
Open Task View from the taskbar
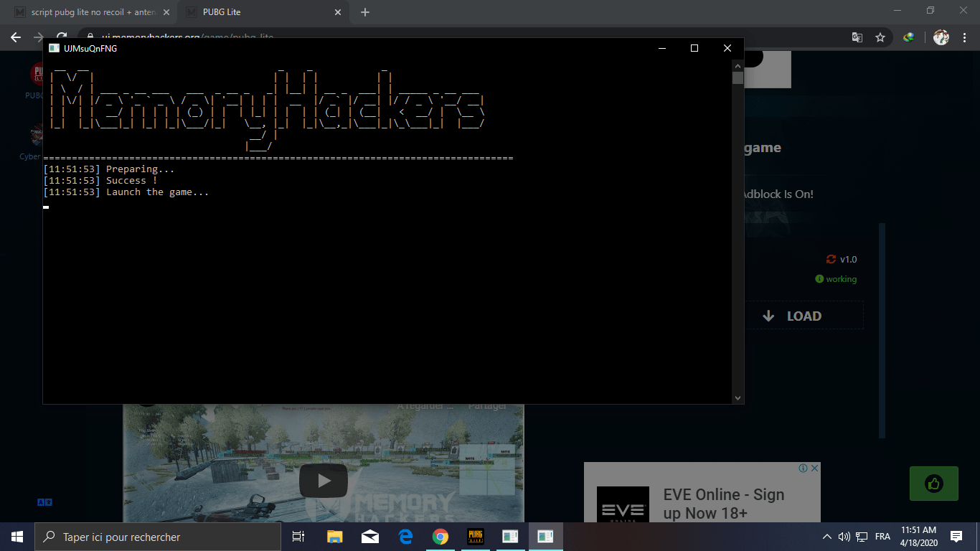pyautogui.click(x=298, y=537)
